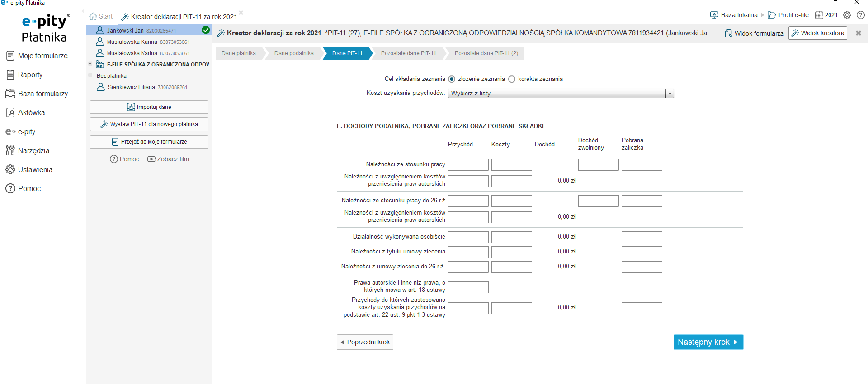Open Pomoc in the left sidebar
868x384 pixels.
click(24, 188)
